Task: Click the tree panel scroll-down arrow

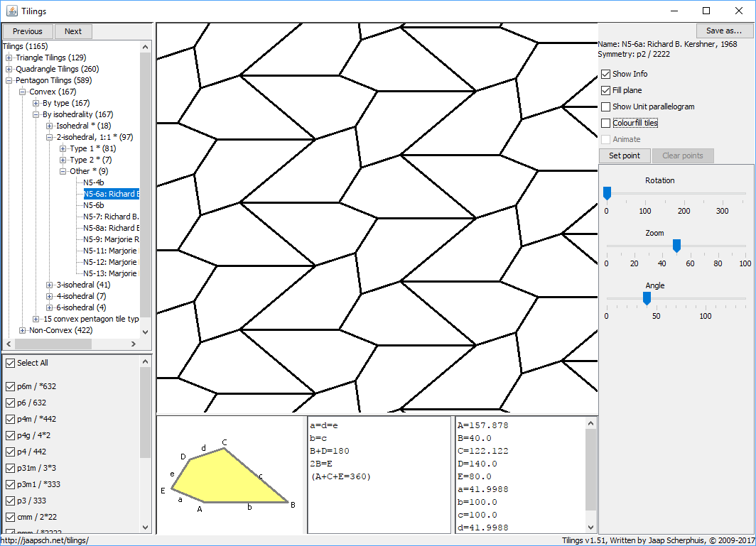Action: tap(145, 332)
